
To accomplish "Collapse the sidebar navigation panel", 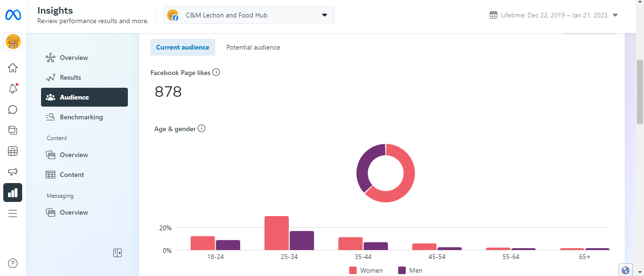I will click(x=117, y=253).
